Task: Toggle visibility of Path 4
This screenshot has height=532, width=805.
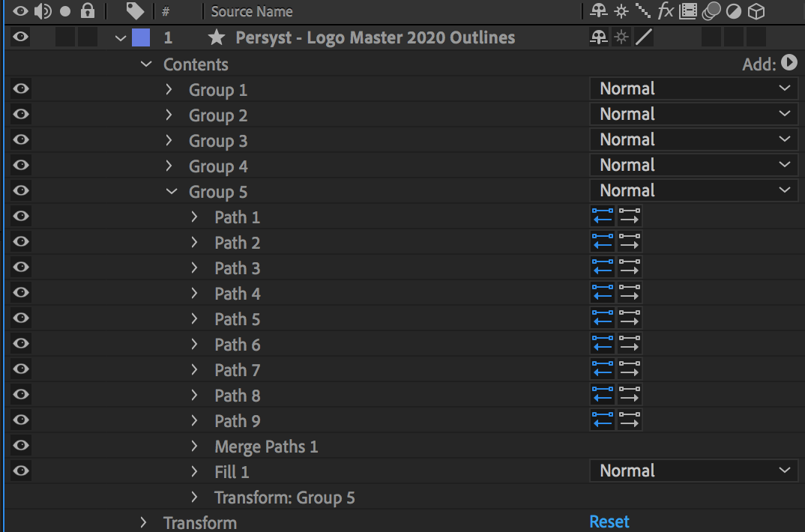Action: click(19, 292)
